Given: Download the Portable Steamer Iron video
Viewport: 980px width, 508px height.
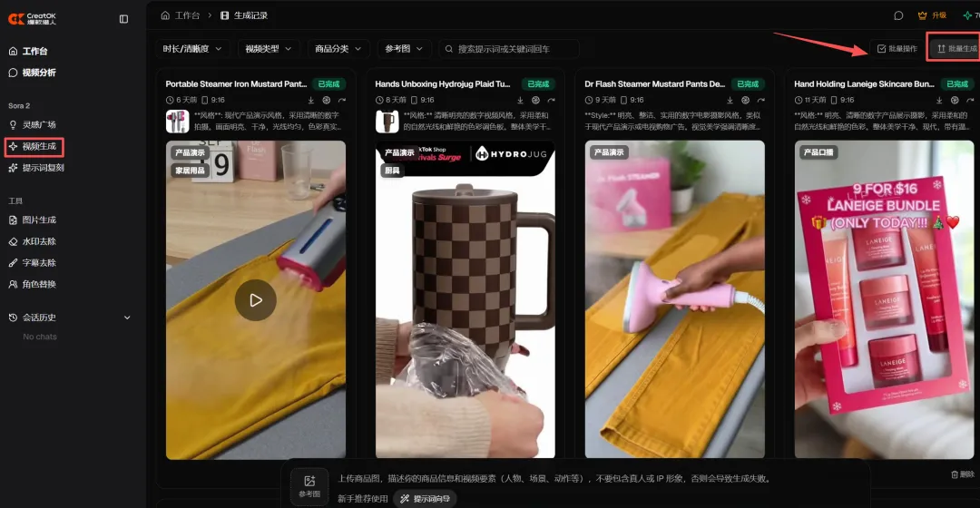Looking at the screenshot, I should pyautogui.click(x=310, y=100).
